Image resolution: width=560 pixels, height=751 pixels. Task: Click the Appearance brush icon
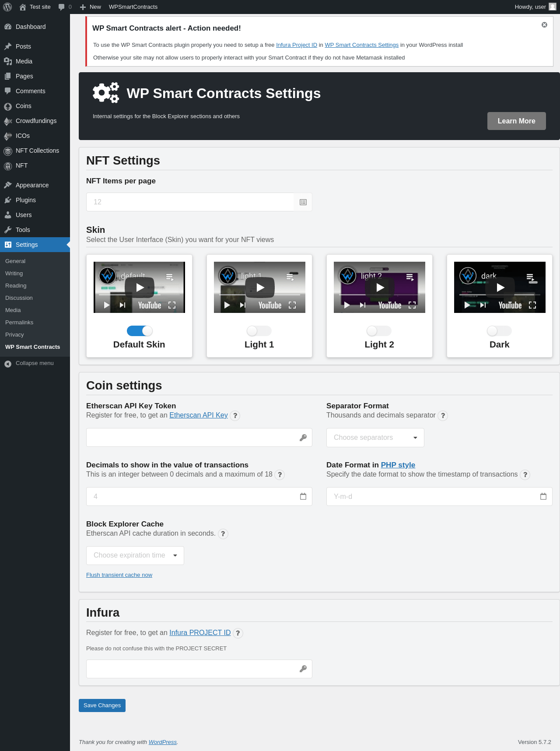[8, 185]
